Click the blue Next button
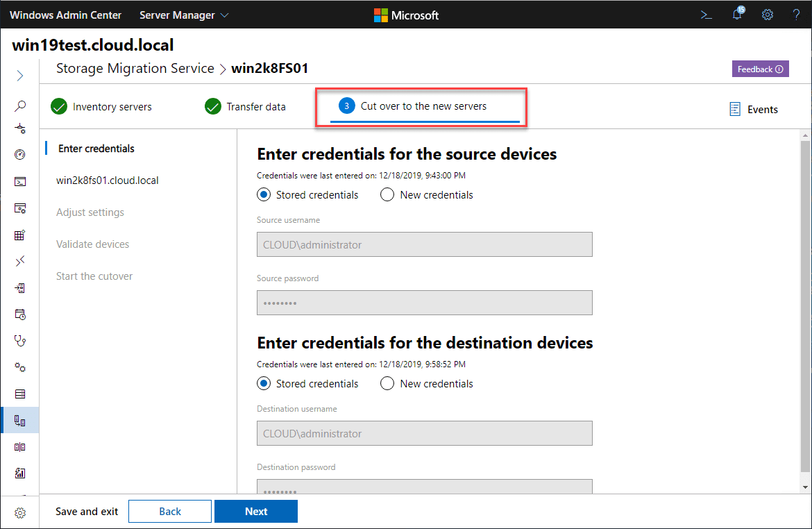 (x=255, y=512)
